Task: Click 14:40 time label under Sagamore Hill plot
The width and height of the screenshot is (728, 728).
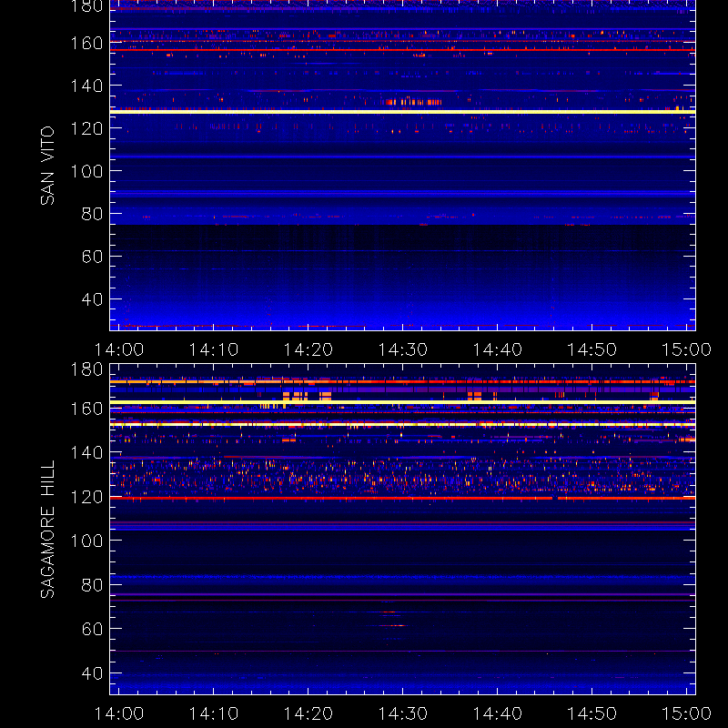Action: (x=497, y=713)
